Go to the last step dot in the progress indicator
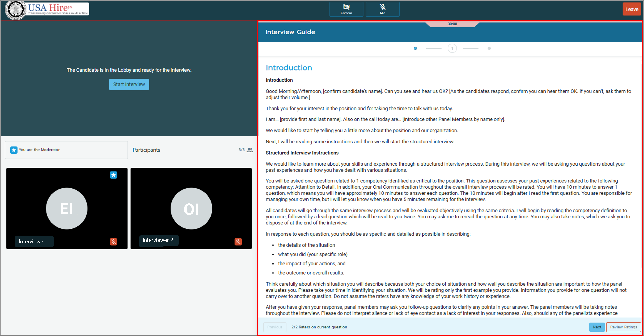 [489, 48]
